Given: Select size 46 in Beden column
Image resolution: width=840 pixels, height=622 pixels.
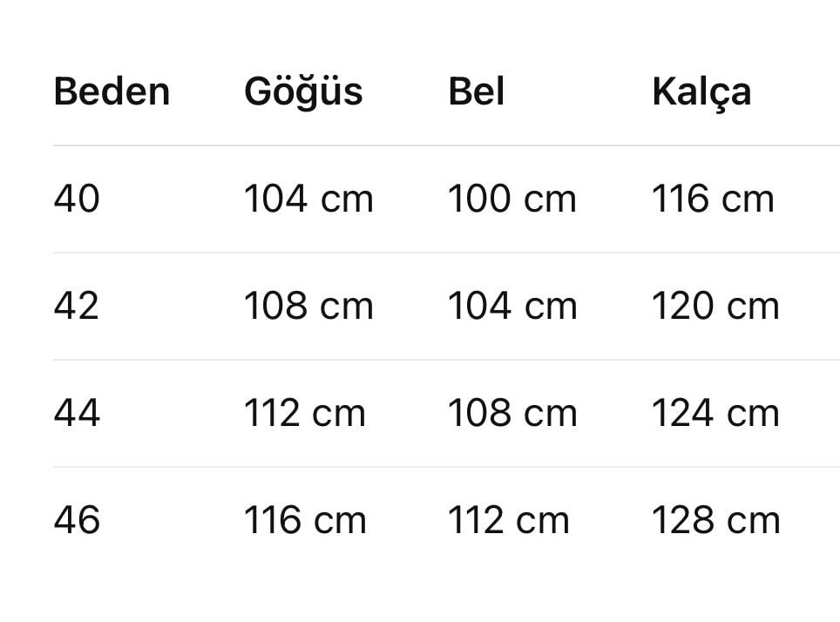Looking at the screenshot, I should [x=77, y=520].
